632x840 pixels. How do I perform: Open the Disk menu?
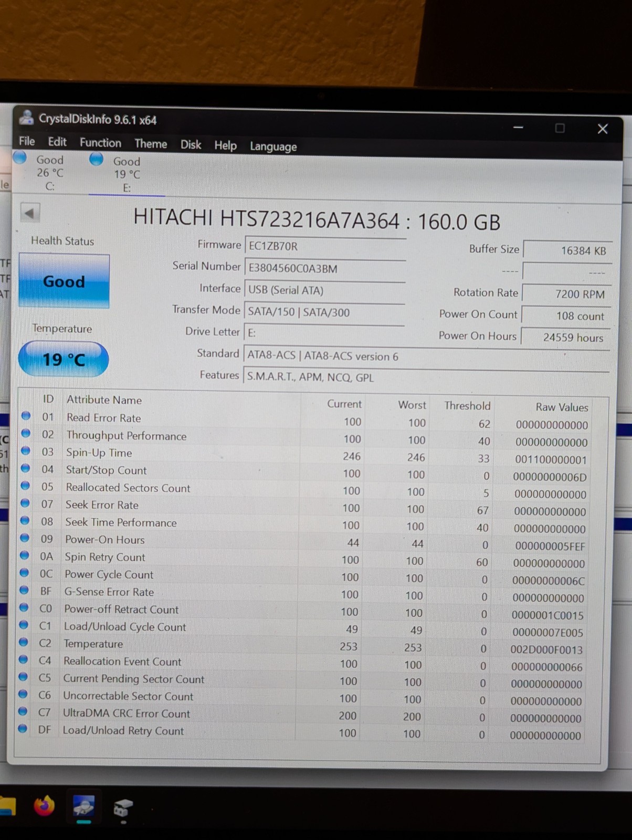point(191,145)
